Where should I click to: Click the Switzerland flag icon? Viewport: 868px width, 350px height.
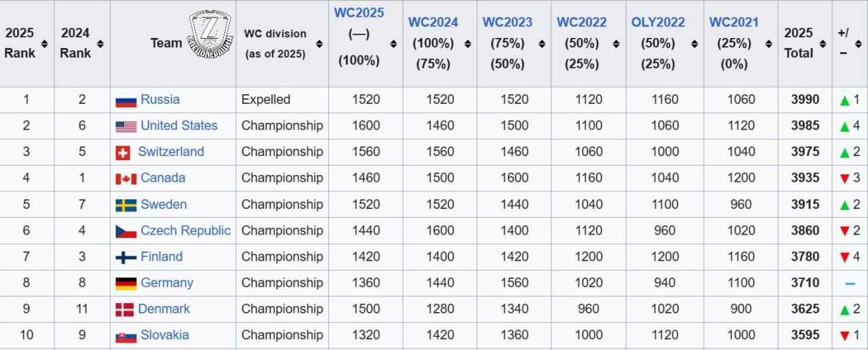click(123, 153)
